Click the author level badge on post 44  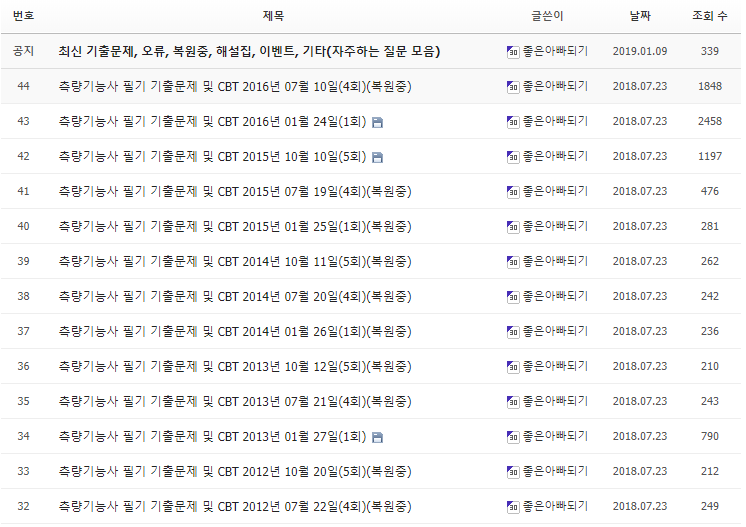coord(513,87)
